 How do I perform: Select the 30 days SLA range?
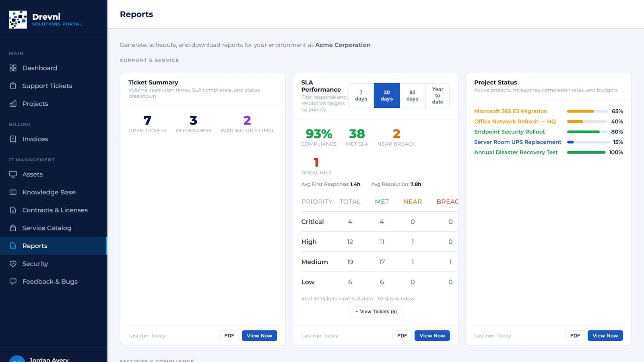387,96
